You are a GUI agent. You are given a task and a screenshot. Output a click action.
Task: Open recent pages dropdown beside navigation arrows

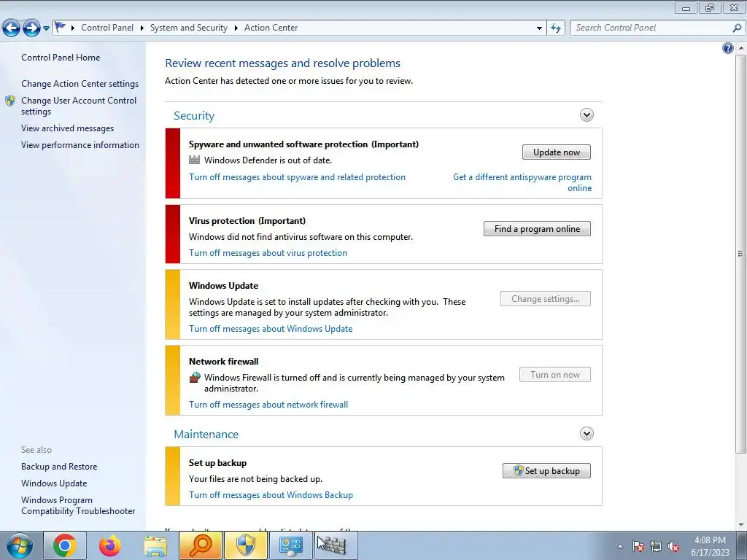[x=46, y=28]
